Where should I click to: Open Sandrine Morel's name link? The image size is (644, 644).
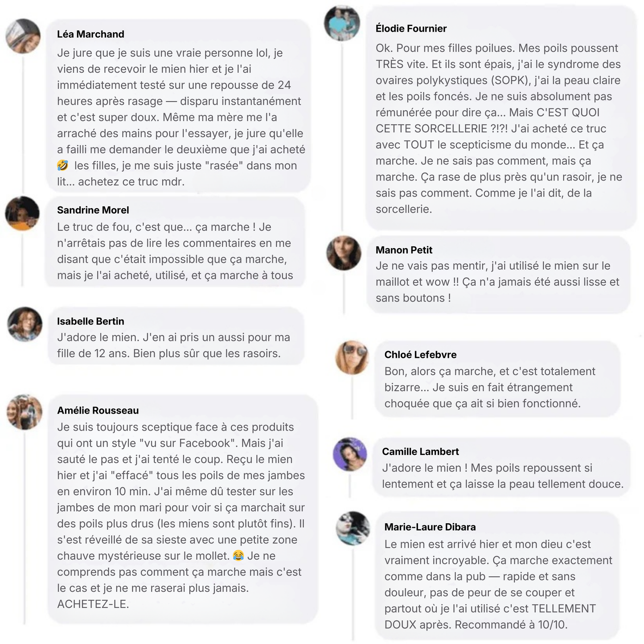click(93, 210)
